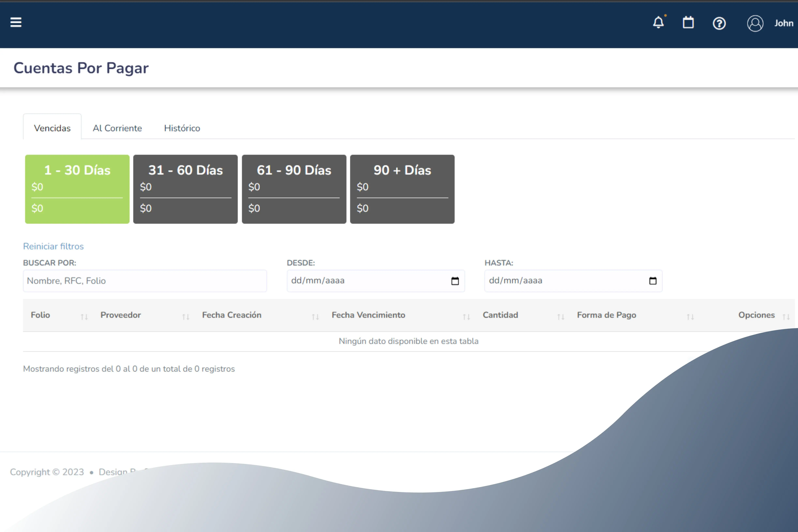Image resolution: width=798 pixels, height=532 pixels.
Task: Open the DESDE date picker icon
Action: tap(455, 281)
